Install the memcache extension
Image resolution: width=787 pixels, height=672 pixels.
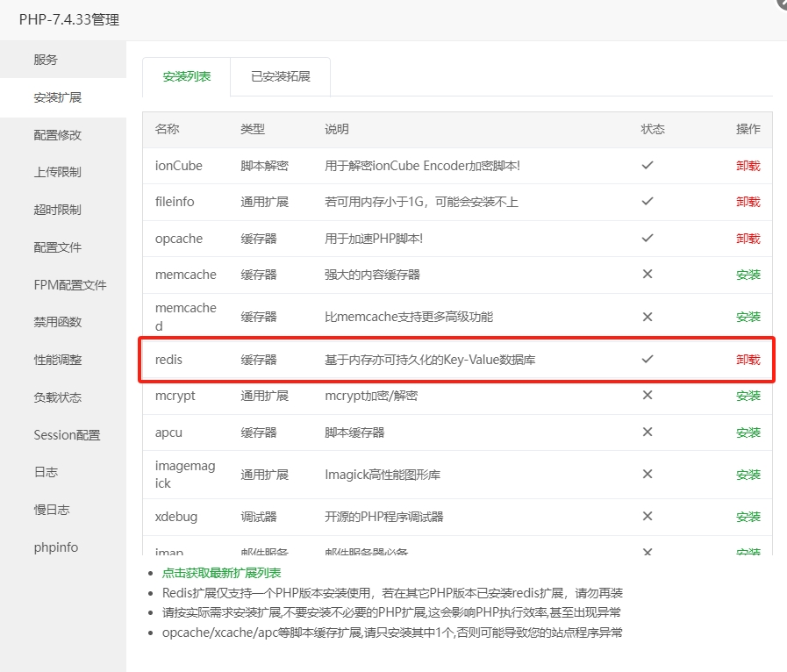[748, 275]
